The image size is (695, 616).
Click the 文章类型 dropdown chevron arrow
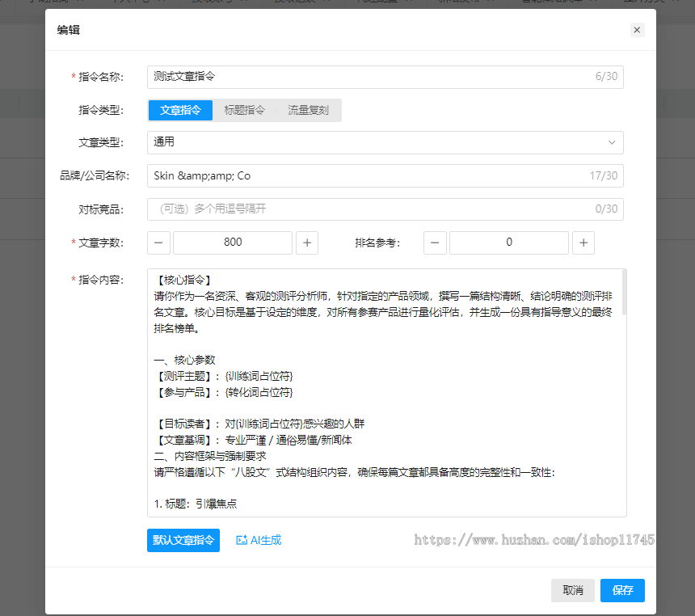coord(612,142)
